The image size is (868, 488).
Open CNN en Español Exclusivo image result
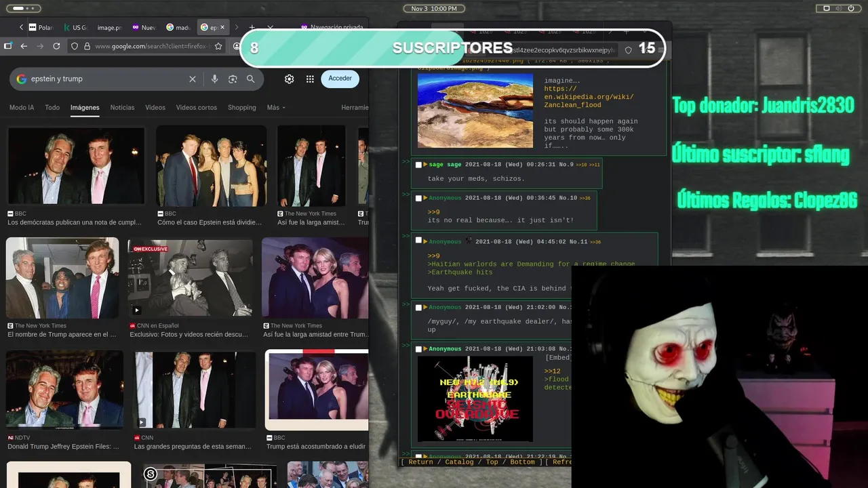coord(191,279)
